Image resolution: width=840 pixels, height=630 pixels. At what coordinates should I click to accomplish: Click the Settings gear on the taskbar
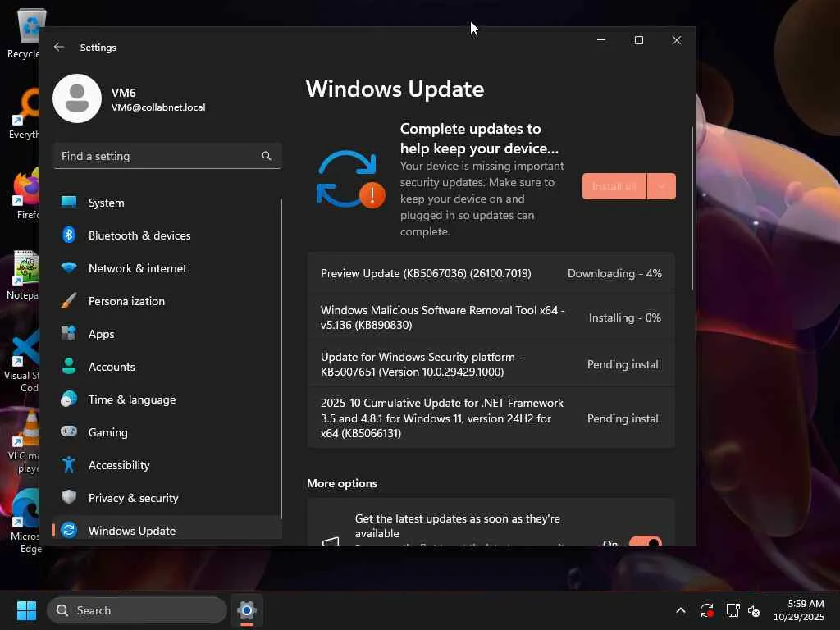click(x=247, y=610)
